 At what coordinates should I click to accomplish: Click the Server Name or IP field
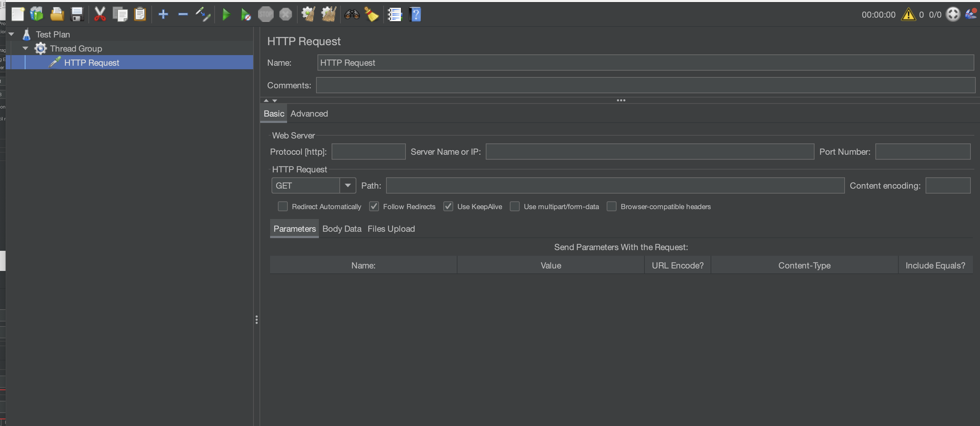pos(649,152)
